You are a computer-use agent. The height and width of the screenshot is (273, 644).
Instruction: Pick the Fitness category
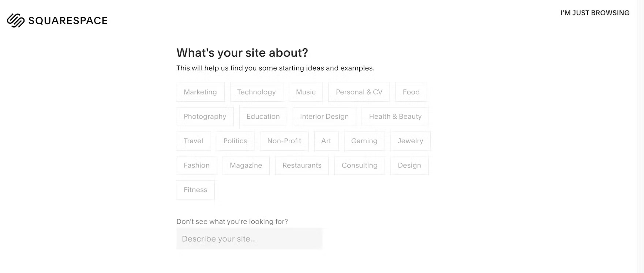pyautogui.click(x=195, y=190)
